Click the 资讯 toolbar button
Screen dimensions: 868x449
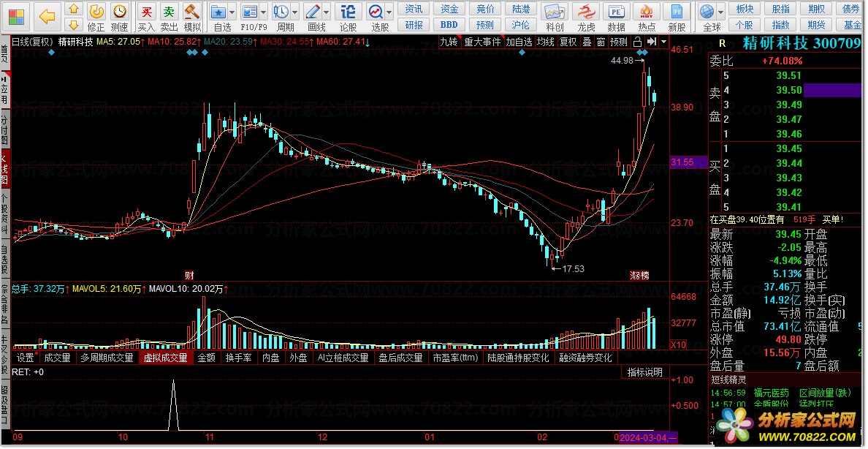[414, 9]
